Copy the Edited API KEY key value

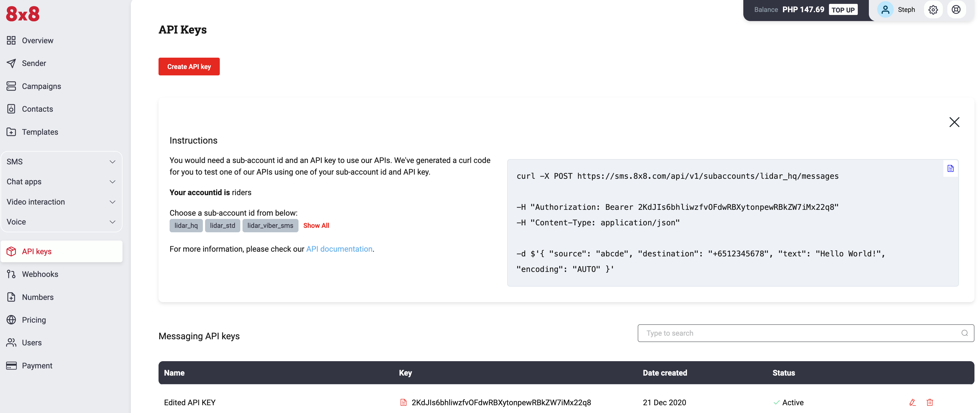pos(403,402)
